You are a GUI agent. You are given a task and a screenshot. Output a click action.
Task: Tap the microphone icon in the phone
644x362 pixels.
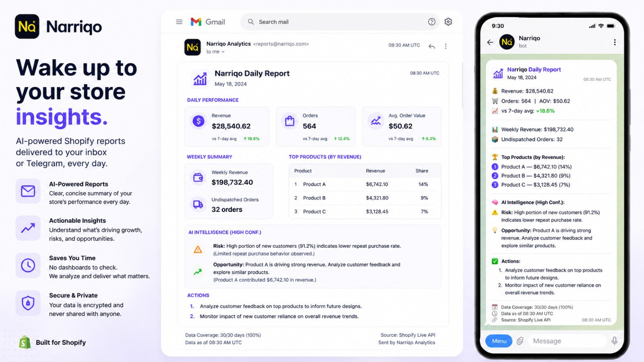pyautogui.click(x=614, y=341)
